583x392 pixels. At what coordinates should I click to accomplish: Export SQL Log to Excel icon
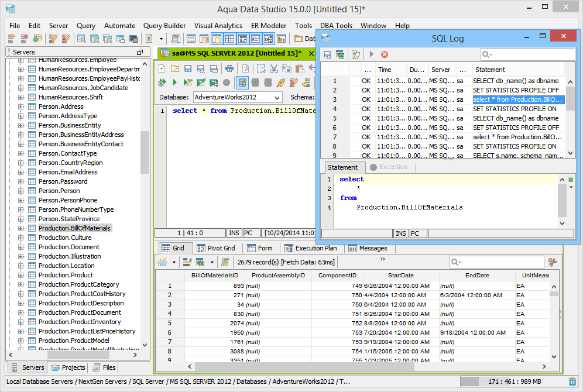pos(339,54)
